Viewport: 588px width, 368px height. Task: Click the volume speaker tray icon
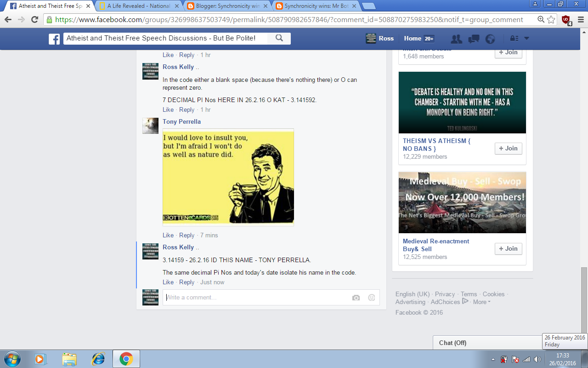pos(537,359)
